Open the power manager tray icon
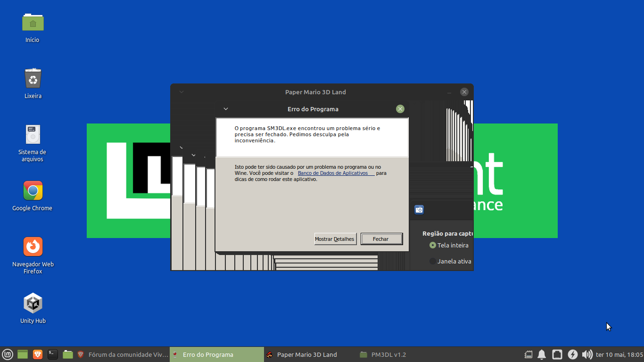The height and width of the screenshot is (362, 644). point(572,354)
